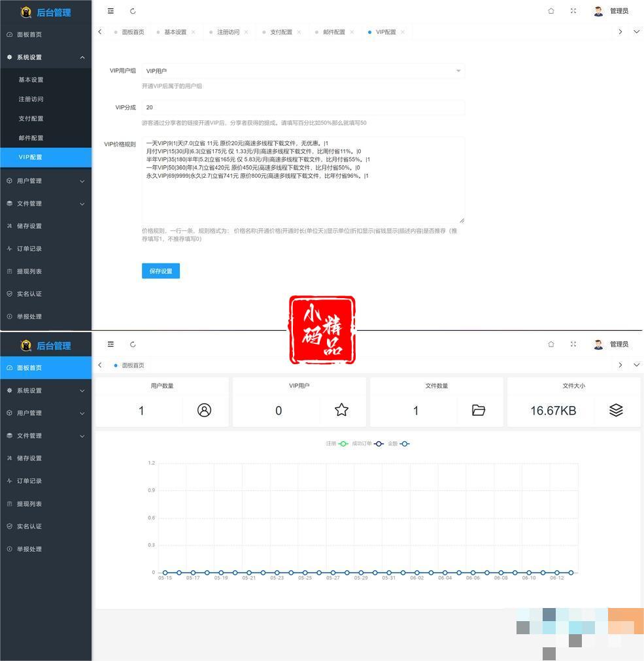Switch to 支付配置 tab
The width and height of the screenshot is (644, 661).
pos(281,32)
